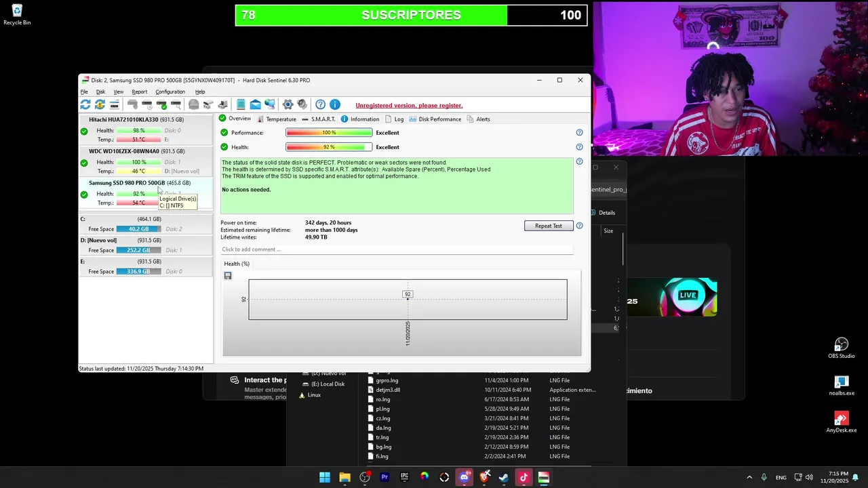
Task: Open noalbs.exe desktop icon
Action: tap(841, 386)
